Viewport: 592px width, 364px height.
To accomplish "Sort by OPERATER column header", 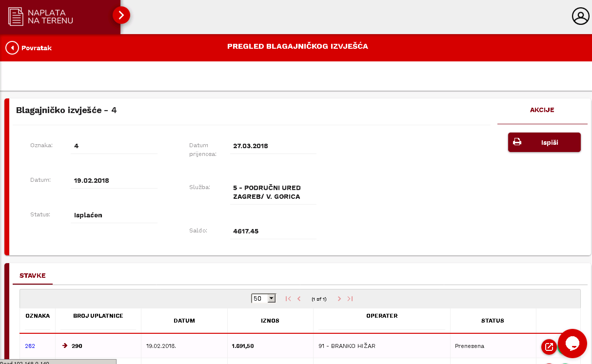I will coord(382,316).
